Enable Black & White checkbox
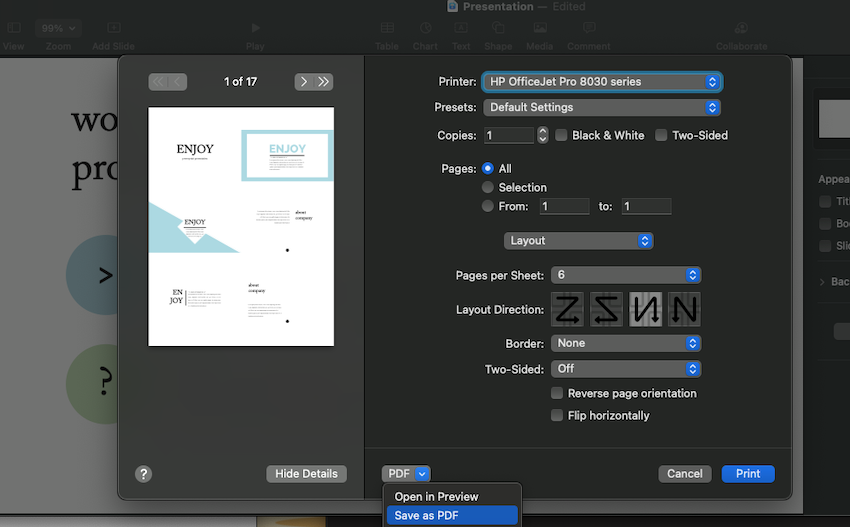The width and height of the screenshot is (850, 527). 562,135
